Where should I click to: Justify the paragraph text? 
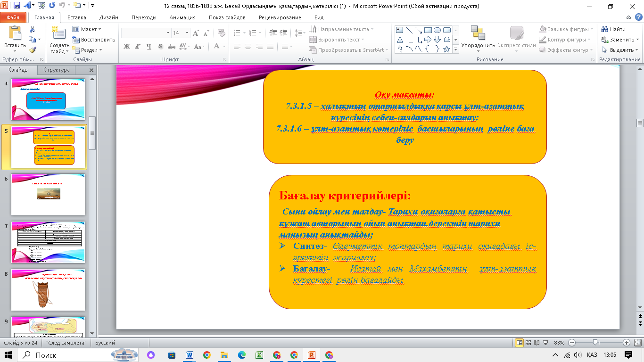tap(270, 47)
